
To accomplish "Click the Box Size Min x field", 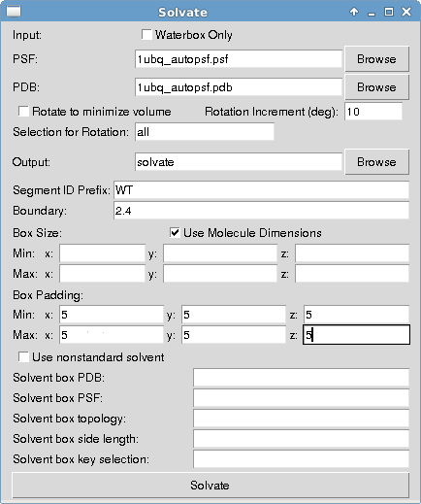I will [x=102, y=253].
